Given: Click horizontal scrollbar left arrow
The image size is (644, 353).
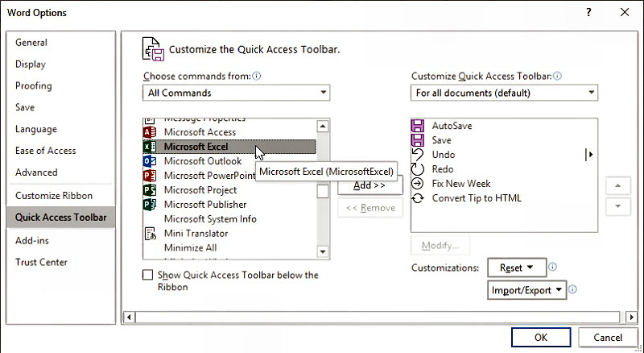Looking at the screenshot, I should 129,318.
